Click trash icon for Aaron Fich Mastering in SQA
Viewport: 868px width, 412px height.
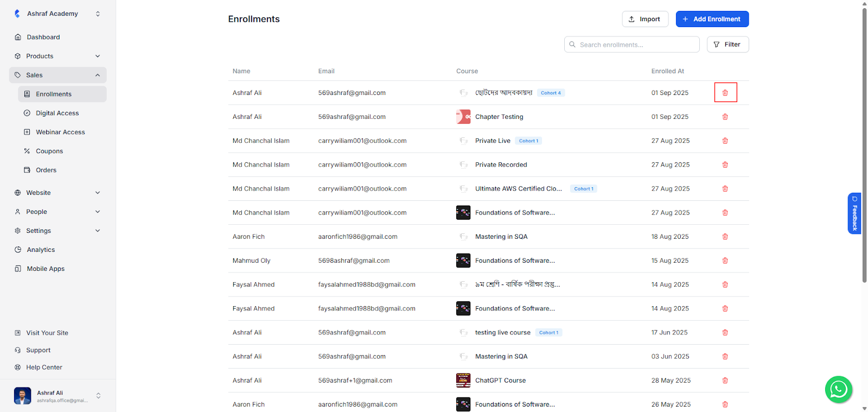(725, 237)
